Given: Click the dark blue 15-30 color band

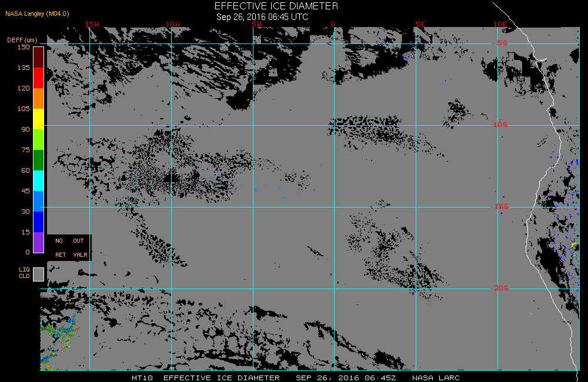Looking at the screenshot, I should pyautogui.click(x=39, y=222).
